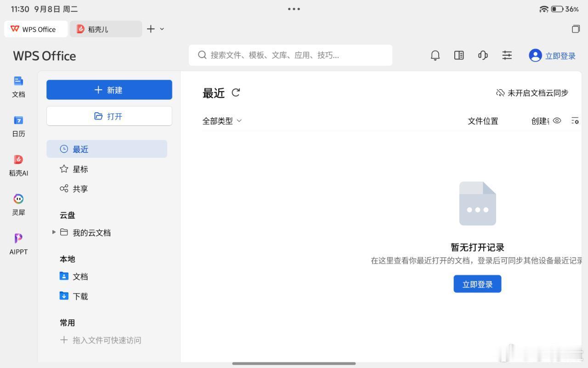Screen dimensions: 588x368
Task: Click the blue 立即登录 button in center
Action: click(x=477, y=284)
